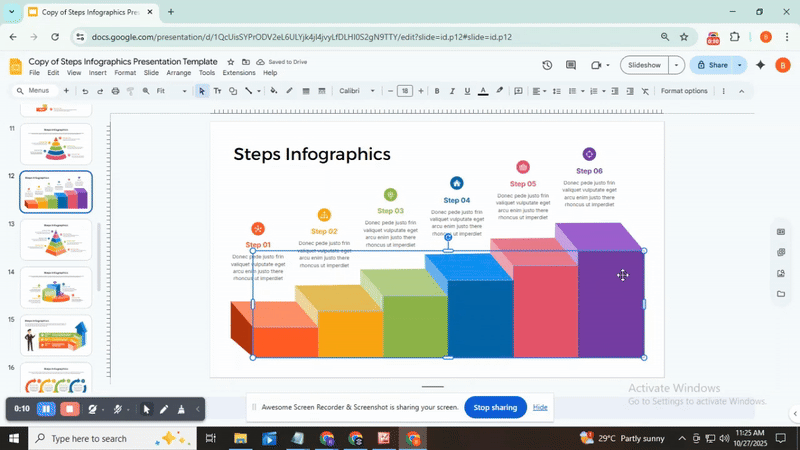Click the Format options button
The height and width of the screenshot is (450, 800).
tap(683, 91)
